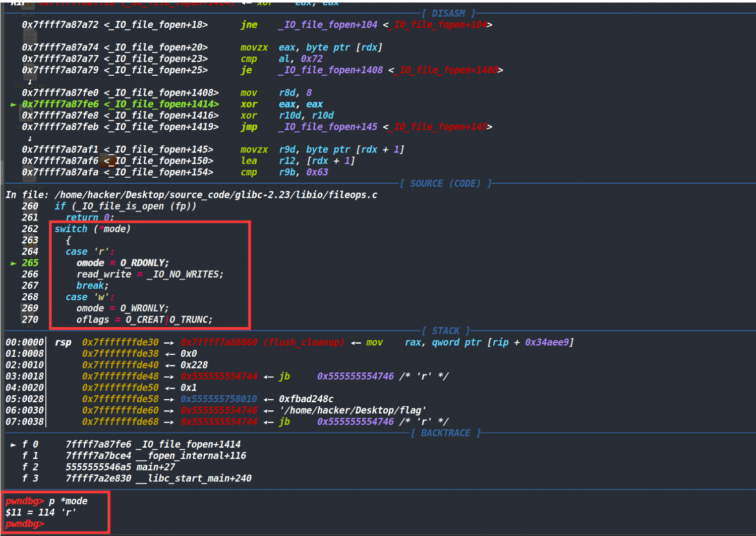The width and height of the screenshot is (756, 536).
Task: Click the DISASM section header
Action: point(448,14)
